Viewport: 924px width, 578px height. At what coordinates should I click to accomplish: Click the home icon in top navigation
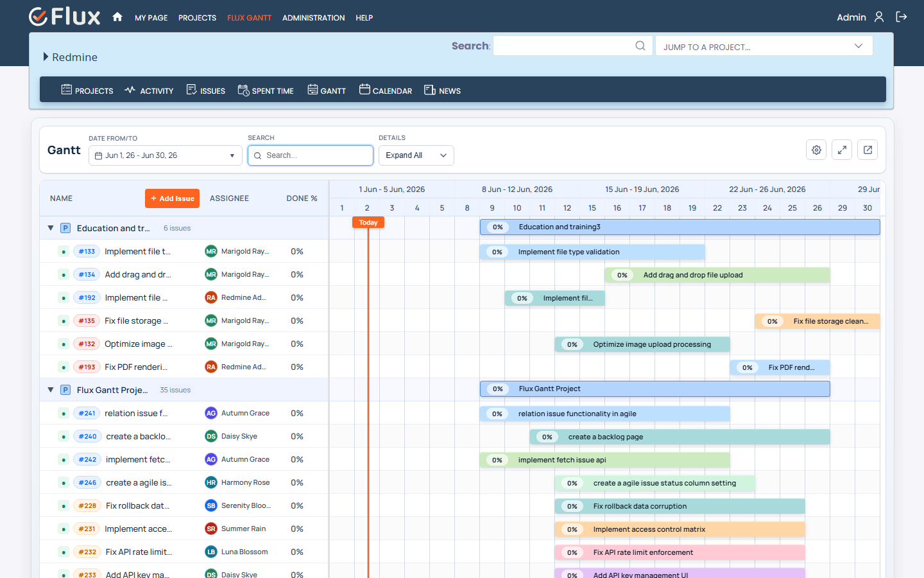point(117,17)
